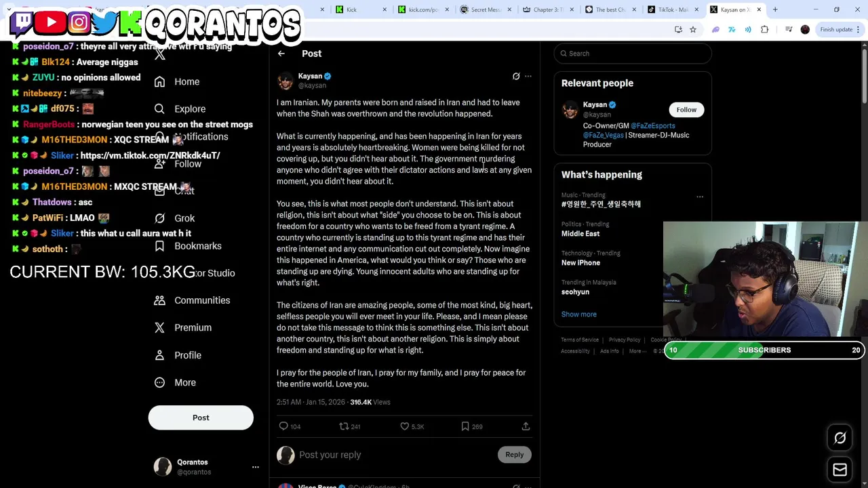Click the browser profile avatar

pyautogui.click(x=805, y=30)
